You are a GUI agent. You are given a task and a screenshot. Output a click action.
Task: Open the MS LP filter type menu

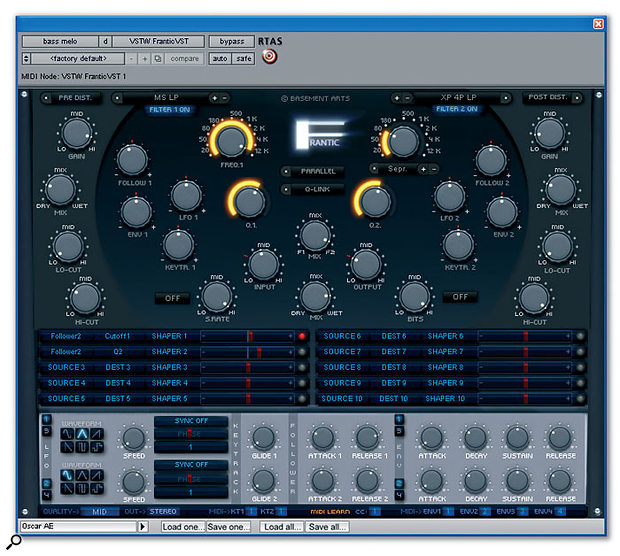click(166, 97)
